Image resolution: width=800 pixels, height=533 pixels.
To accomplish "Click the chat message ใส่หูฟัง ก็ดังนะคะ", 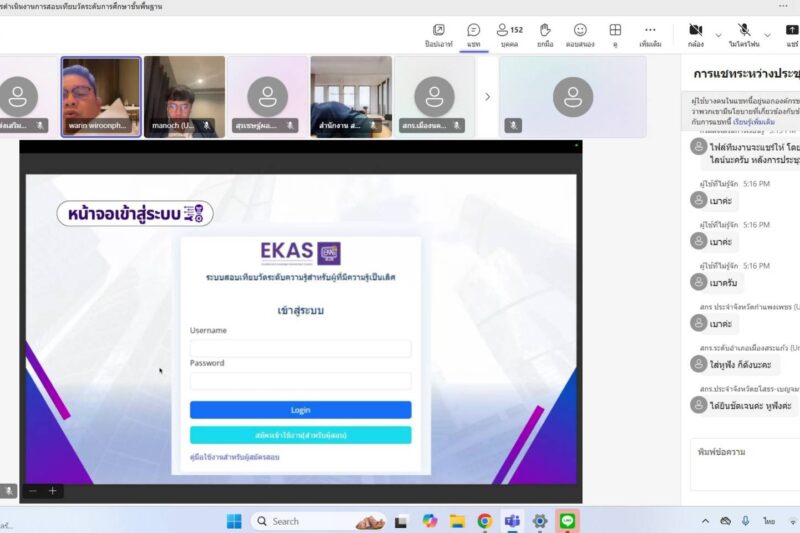I will click(x=740, y=365).
